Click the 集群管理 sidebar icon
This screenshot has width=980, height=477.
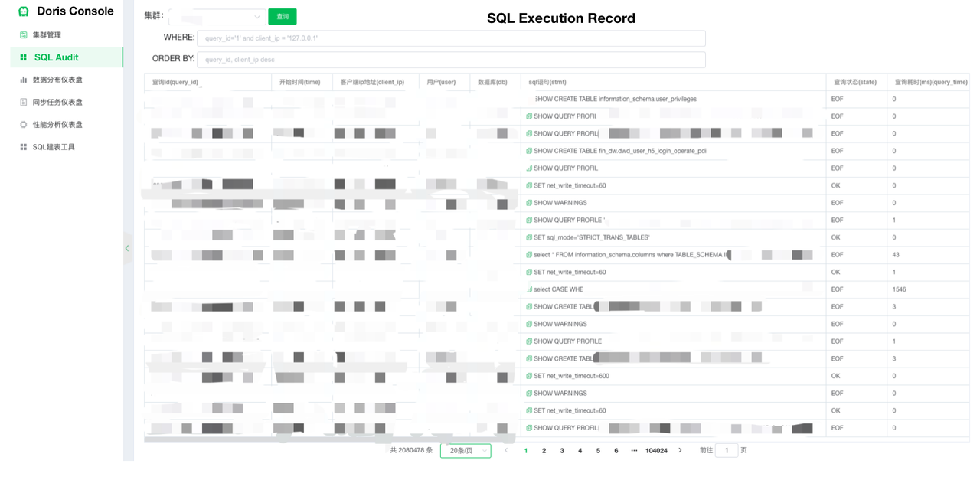pos(24,35)
